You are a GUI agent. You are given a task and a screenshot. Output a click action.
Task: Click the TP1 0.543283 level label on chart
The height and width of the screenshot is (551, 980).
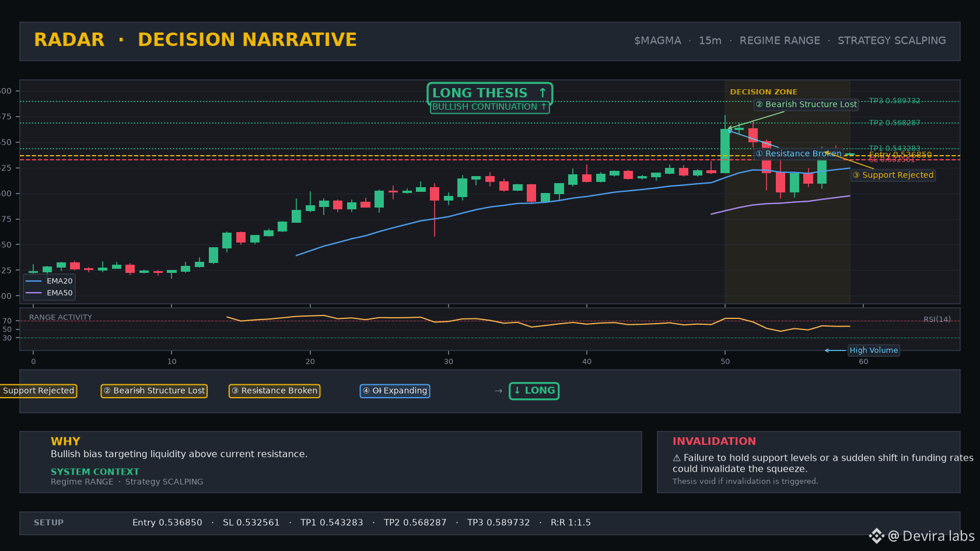pyautogui.click(x=895, y=149)
